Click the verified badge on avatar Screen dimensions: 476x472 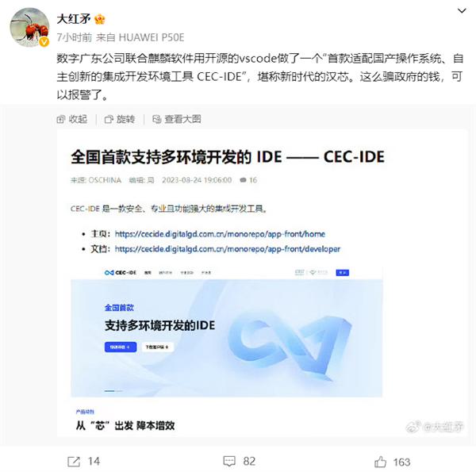pyautogui.click(x=44, y=42)
